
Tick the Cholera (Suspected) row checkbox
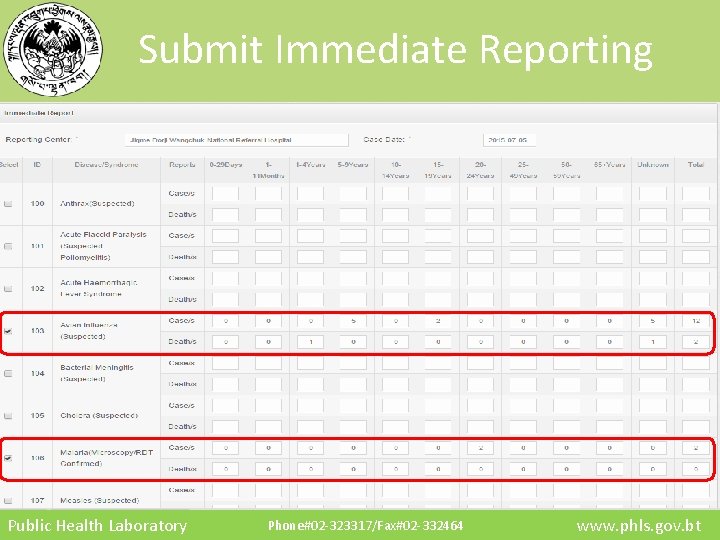[x=8, y=416]
